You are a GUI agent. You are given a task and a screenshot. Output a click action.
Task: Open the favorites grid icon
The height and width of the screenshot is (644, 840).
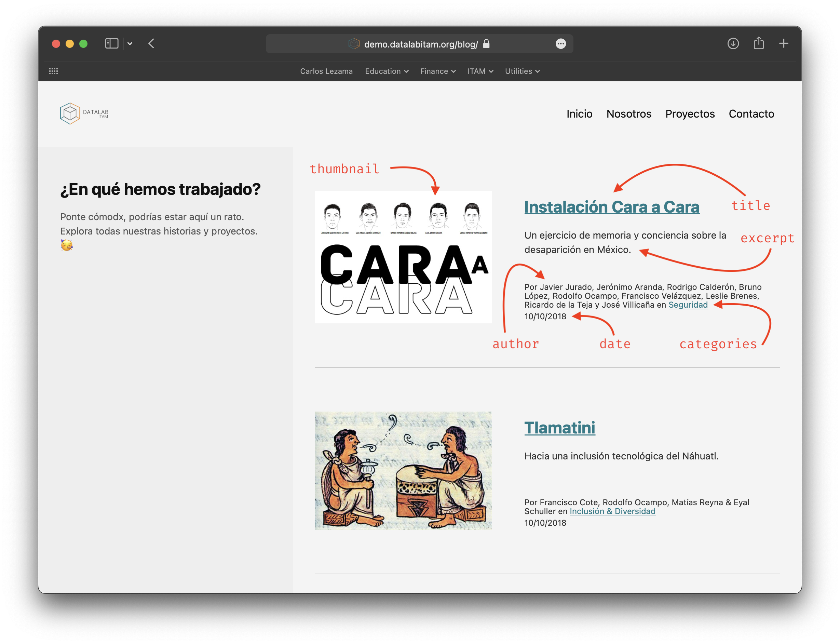[54, 71]
